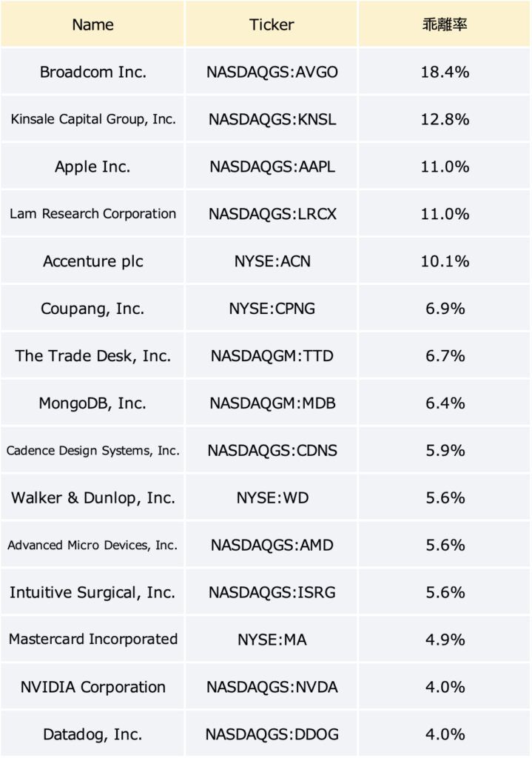Click the NASDAQGS:AMD ticker cell
Image resolution: width=532 pixels, height=758 pixels.
271,546
